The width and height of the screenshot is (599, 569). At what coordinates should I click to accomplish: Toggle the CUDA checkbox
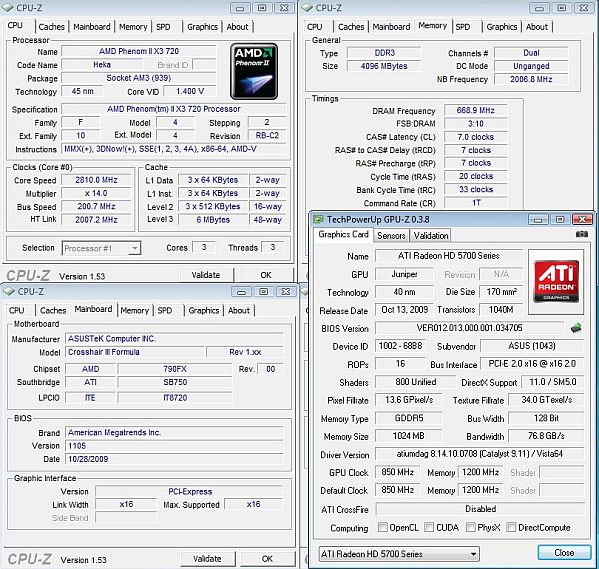coord(429,527)
